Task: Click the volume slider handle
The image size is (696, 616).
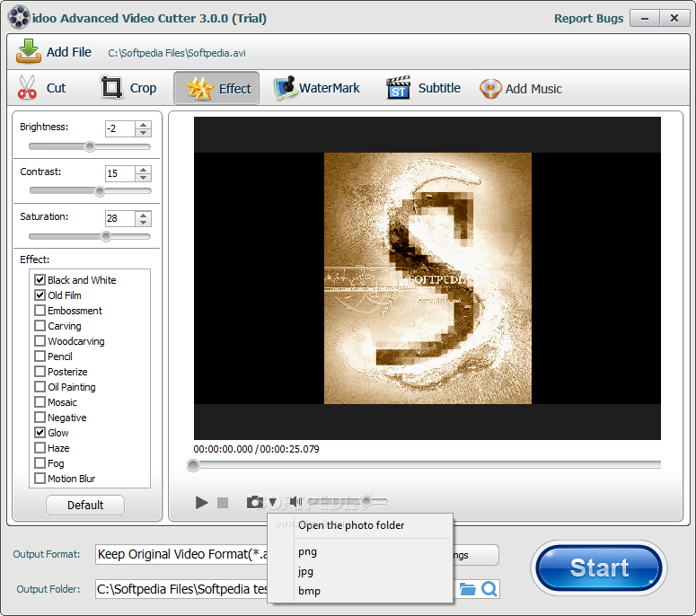Action: pyautogui.click(x=366, y=501)
